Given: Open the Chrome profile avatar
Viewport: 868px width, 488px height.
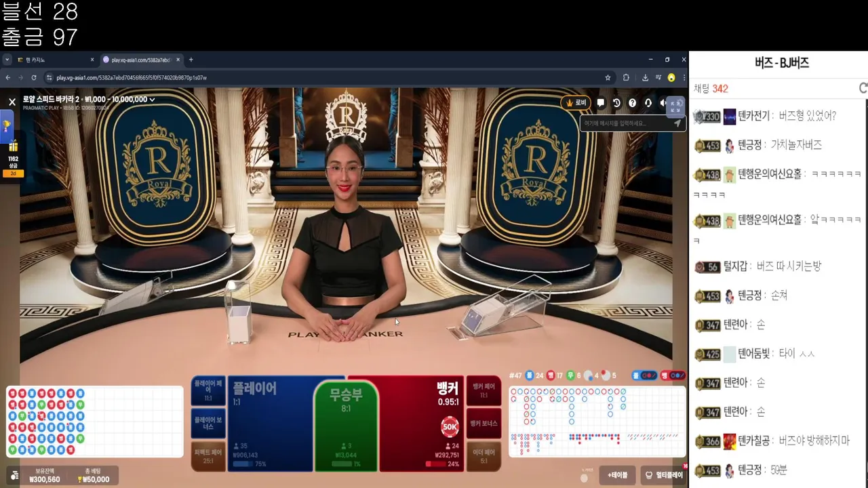Looking at the screenshot, I should (671, 77).
